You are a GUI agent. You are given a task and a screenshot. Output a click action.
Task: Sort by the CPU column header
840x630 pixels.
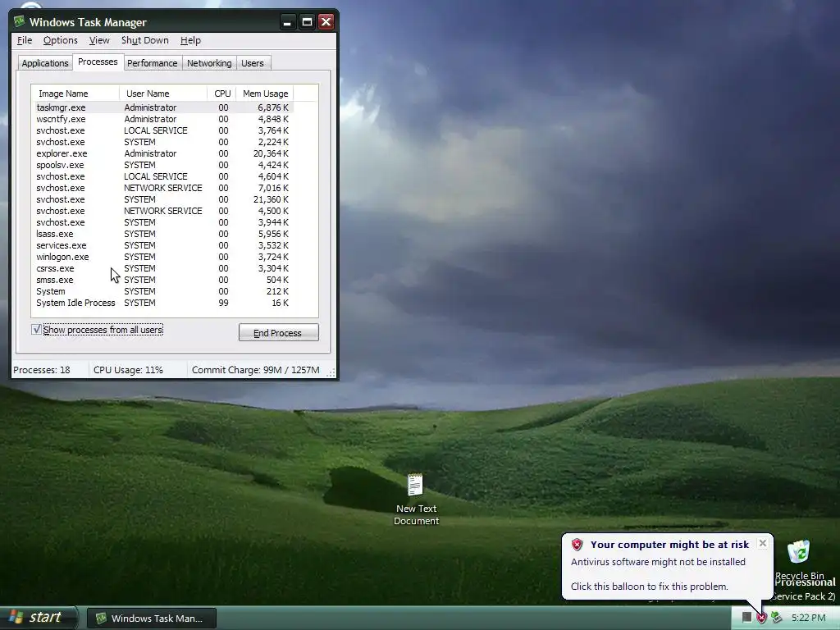(221, 94)
